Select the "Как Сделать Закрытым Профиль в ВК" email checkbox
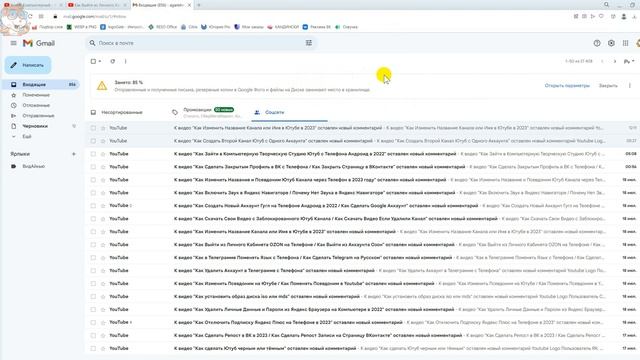640x360 pixels. point(93,167)
